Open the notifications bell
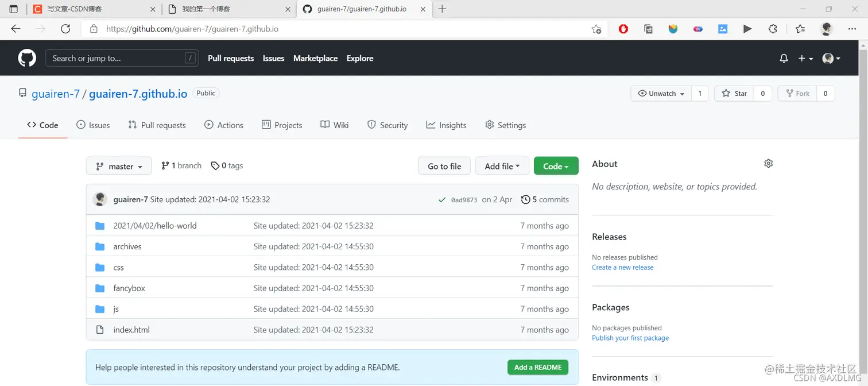The width and height of the screenshot is (868, 386). (784, 59)
